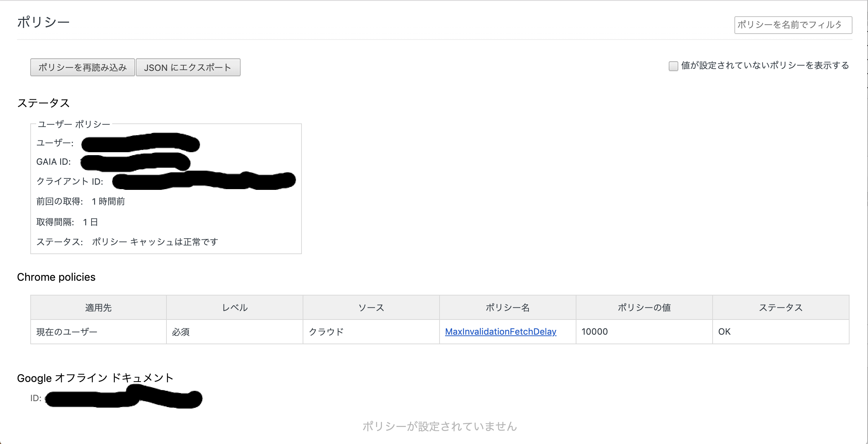Open the MaxInvalidationFetchDelay policy link

(500, 332)
